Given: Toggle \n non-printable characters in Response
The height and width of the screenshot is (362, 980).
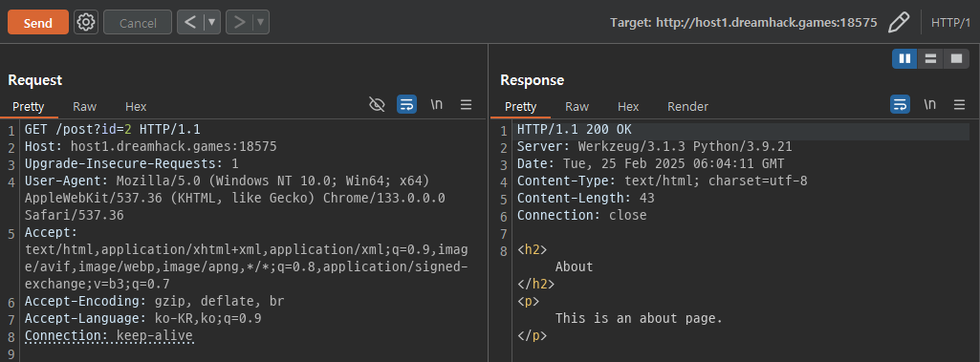Looking at the screenshot, I should pyautogui.click(x=929, y=105).
